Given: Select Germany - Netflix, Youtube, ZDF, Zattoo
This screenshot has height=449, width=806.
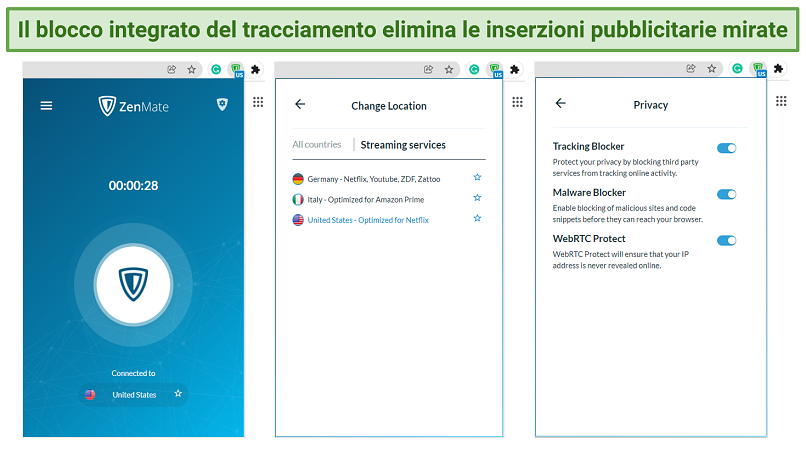Looking at the screenshot, I should (x=374, y=179).
